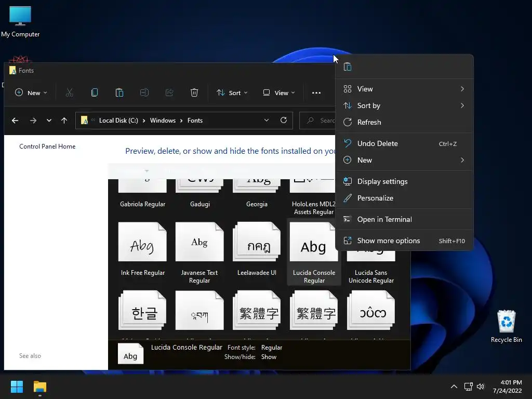Select the Gadugi font family
Viewport: 532px width, 399px height.
[200, 193]
